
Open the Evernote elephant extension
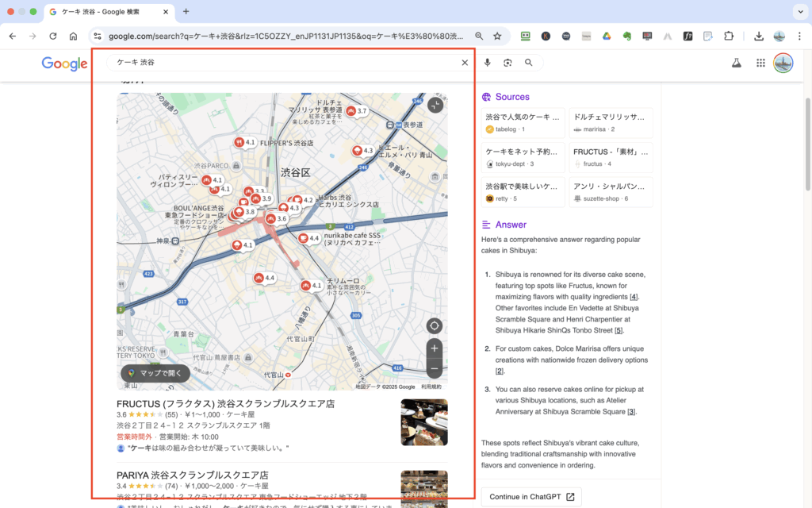(626, 37)
